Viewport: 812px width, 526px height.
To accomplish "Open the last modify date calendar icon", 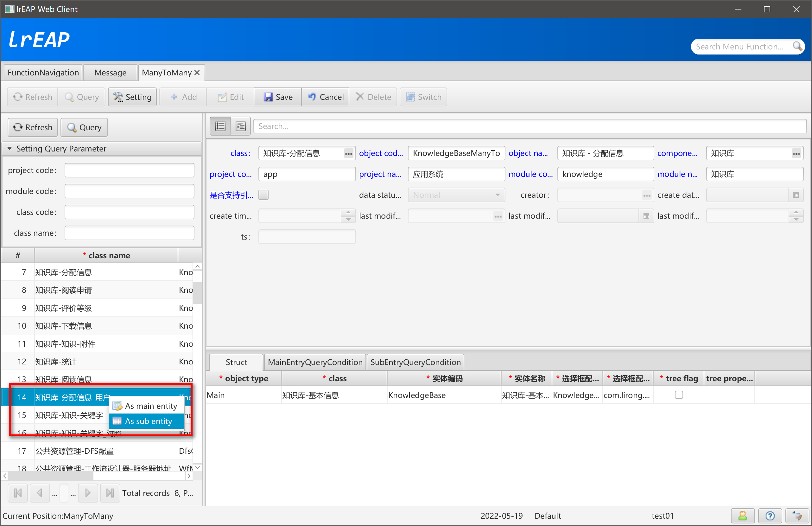I will (646, 216).
